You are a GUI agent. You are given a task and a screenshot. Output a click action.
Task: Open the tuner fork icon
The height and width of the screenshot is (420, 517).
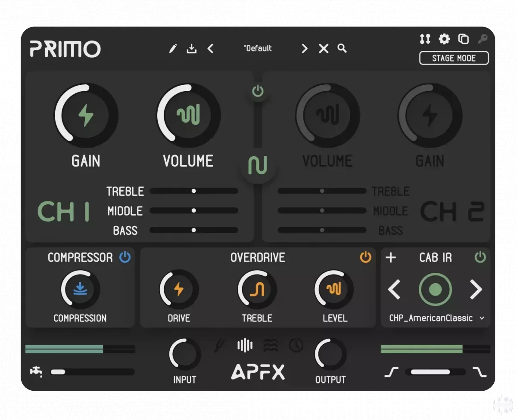pyautogui.click(x=220, y=345)
